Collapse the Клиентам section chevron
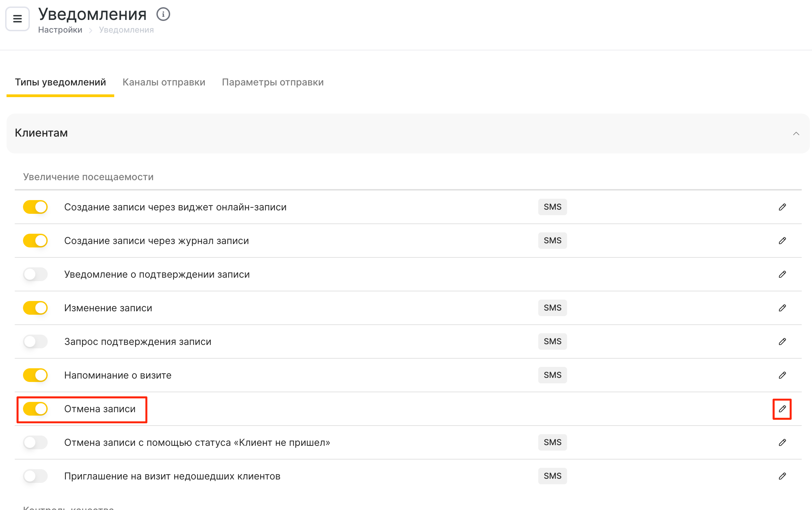Viewport: 812px width, 510px height. (796, 134)
